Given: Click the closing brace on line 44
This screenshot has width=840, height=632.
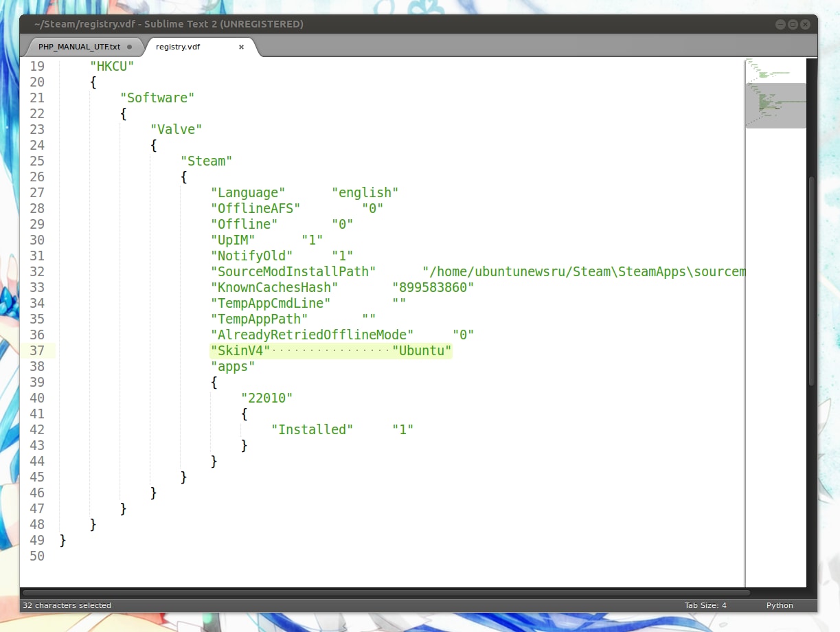Looking at the screenshot, I should pos(214,461).
